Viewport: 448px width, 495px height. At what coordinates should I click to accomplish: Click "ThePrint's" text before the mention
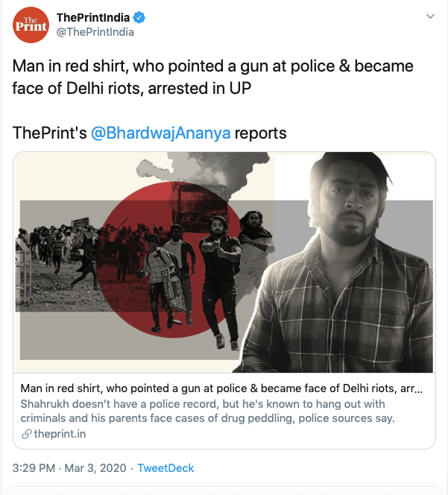click(x=48, y=133)
